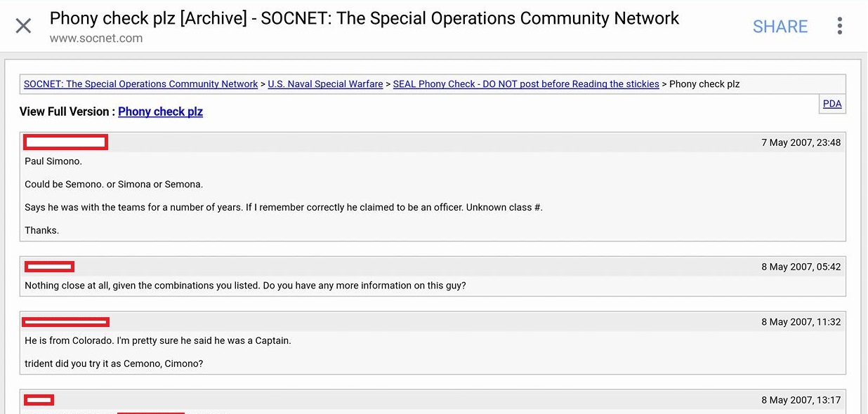
Task: Close the page with the X icon
Action: (x=23, y=26)
